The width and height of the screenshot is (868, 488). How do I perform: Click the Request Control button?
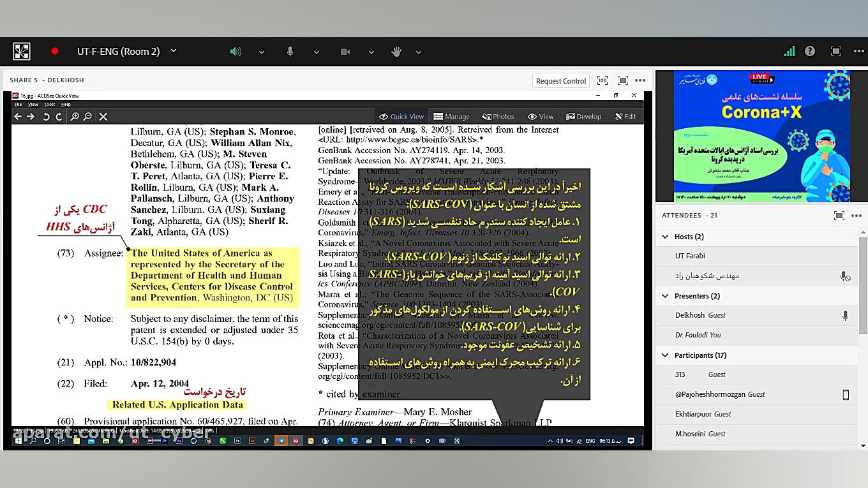pos(560,80)
